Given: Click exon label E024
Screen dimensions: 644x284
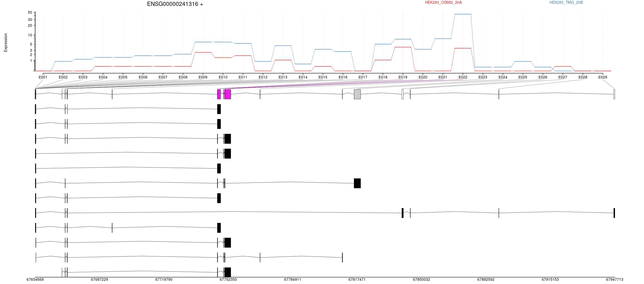Looking at the screenshot, I should tap(503, 77).
